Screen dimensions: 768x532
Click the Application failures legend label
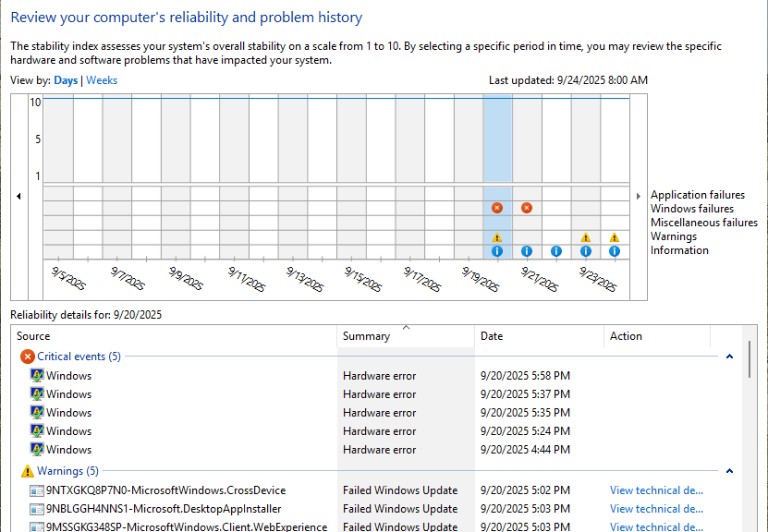pyautogui.click(x=698, y=195)
